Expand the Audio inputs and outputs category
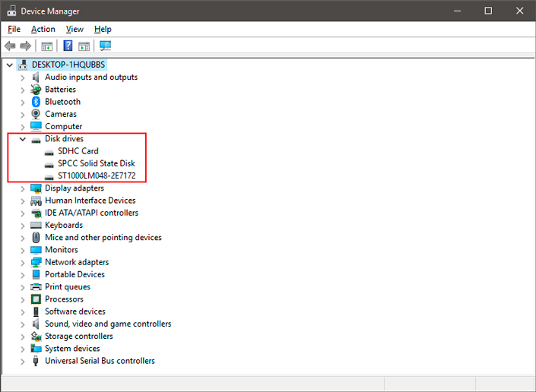The image size is (536, 392). [x=23, y=77]
